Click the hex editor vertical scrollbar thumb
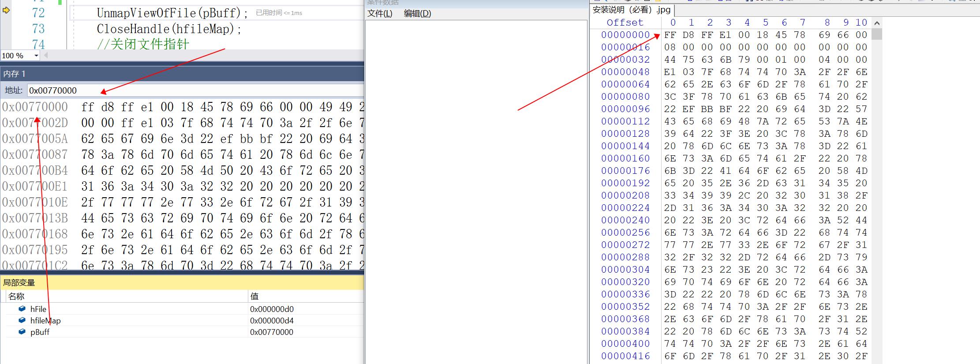 pos(877,34)
